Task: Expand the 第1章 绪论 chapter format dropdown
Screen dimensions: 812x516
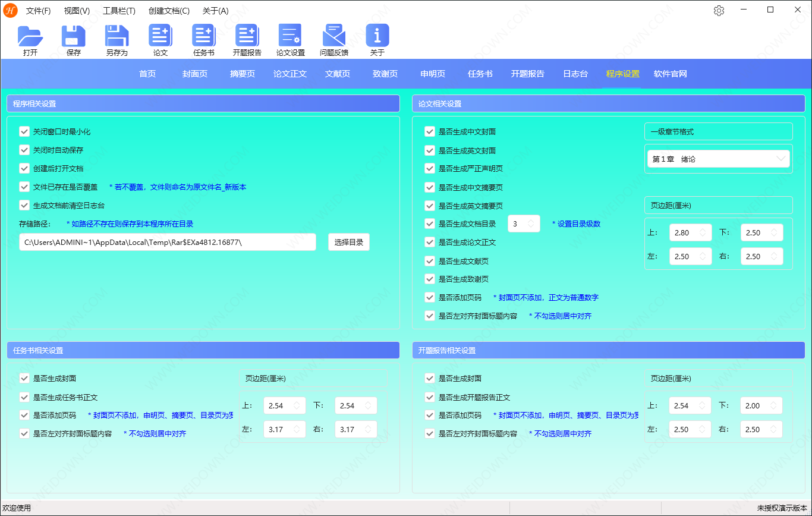Action: [x=718, y=159]
